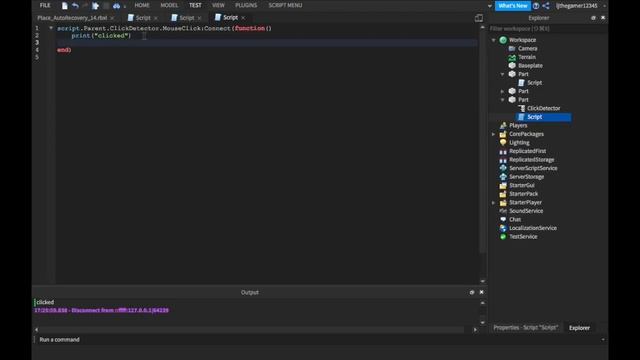Click the Run a command input bar
The width and height of the screenshot is (640, 360).
318,340
